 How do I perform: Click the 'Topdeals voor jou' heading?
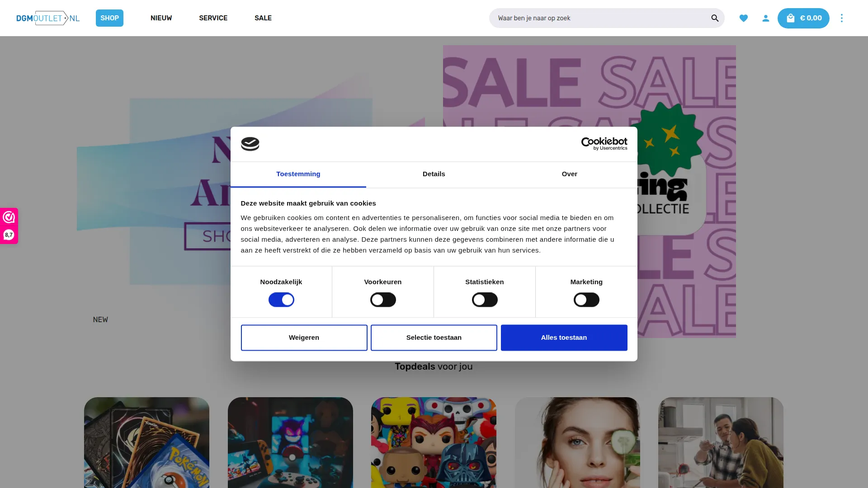point(434,366)
